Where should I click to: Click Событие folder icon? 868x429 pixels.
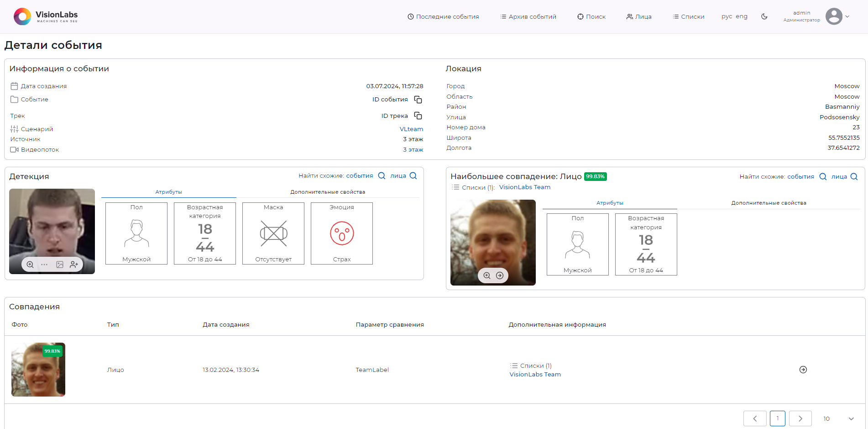[14, 100]
